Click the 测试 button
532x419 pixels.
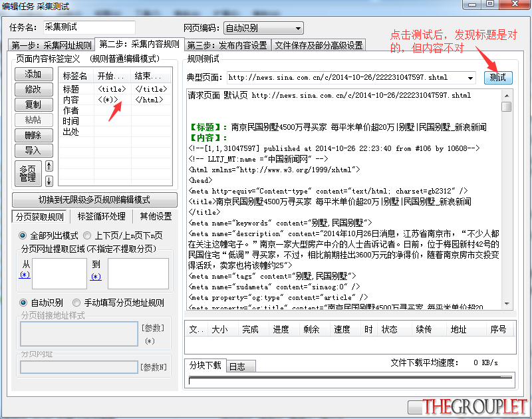click(498, 78)
